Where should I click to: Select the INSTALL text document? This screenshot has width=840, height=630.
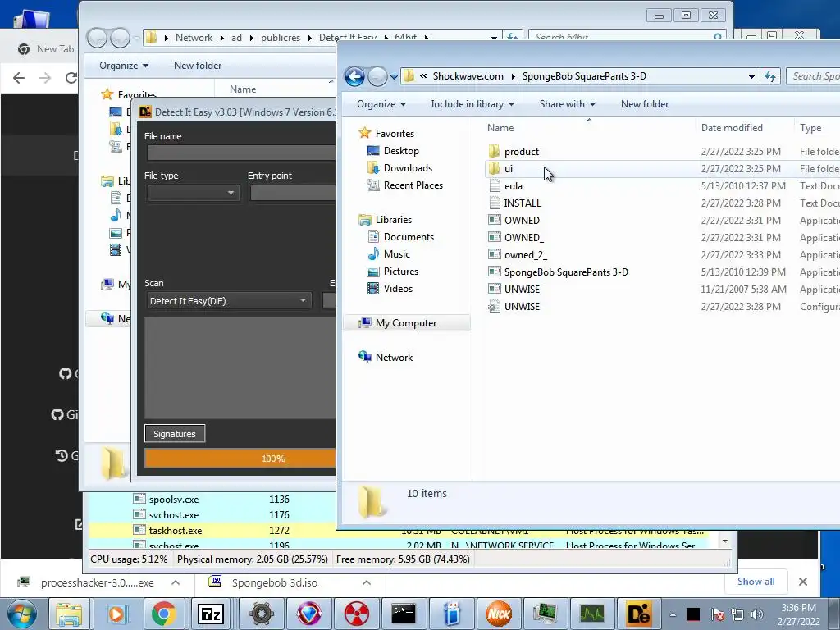pos(522,203)
